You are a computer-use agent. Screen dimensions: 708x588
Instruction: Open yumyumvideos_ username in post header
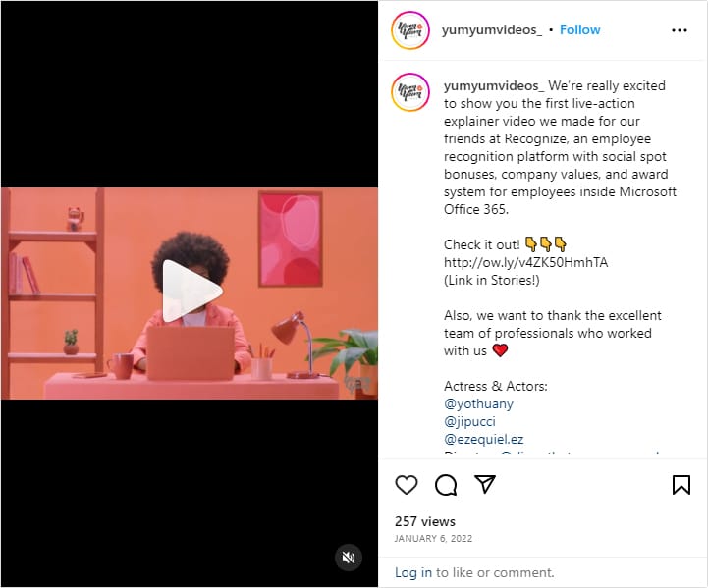[x=492, y=29]
